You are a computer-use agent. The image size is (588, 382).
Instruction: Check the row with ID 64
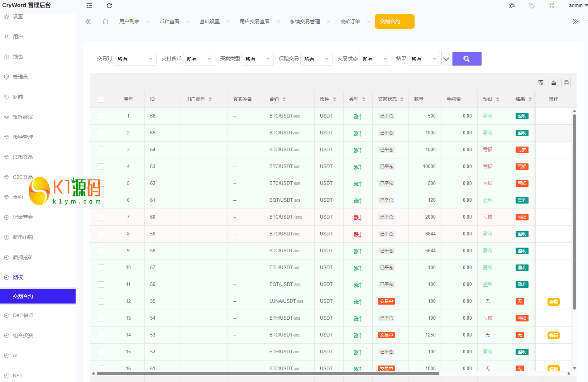[x=101, y=150]
